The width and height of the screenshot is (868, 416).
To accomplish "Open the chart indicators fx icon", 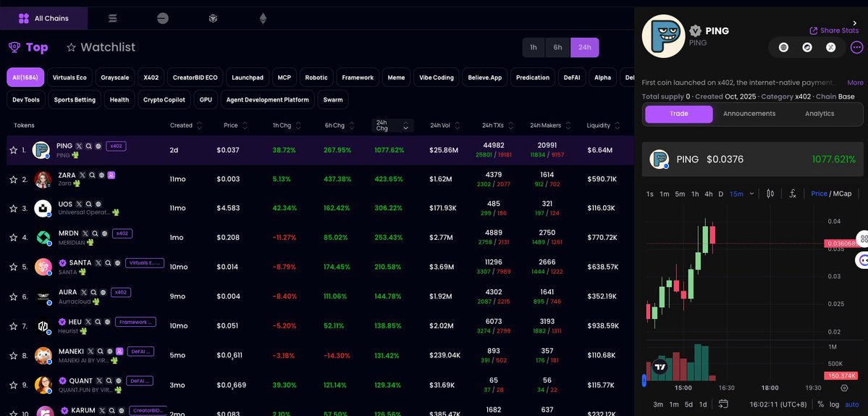I will 793,194.
